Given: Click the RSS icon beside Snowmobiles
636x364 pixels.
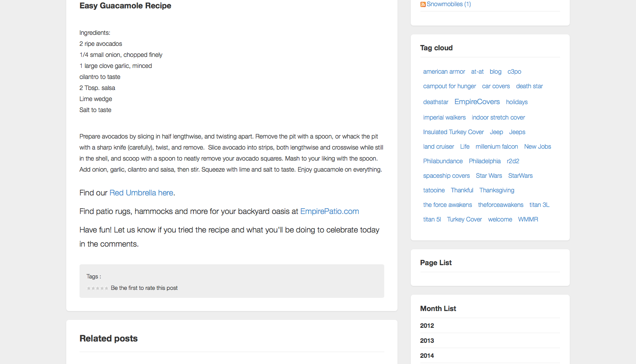Looking at the screenshot, I should tap(423, 4).
